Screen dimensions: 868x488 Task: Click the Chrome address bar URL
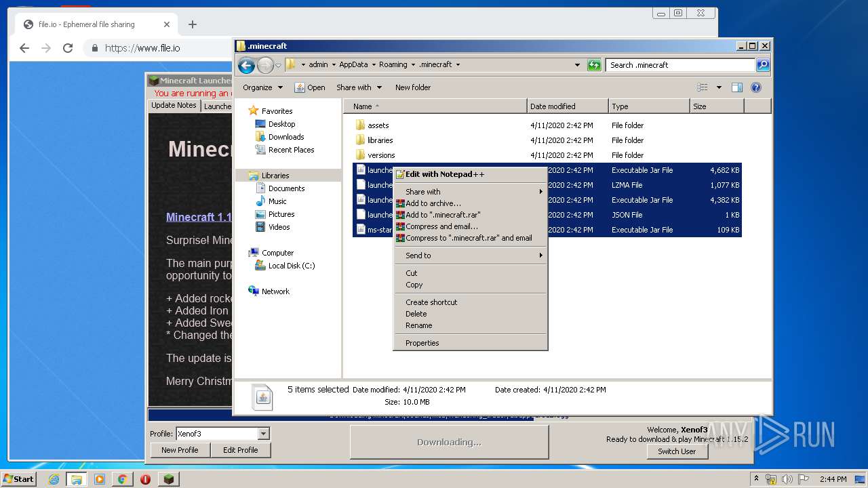[x=142, y=48]
